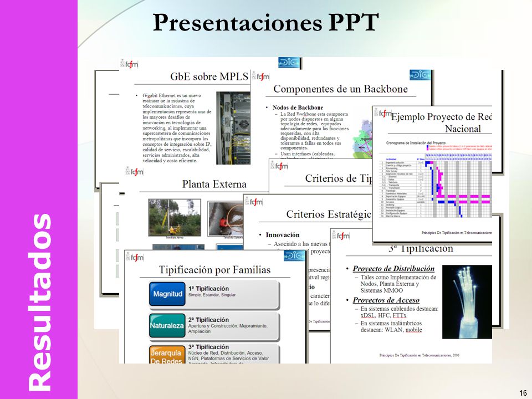532x399 pixels.
Task: Select the heading Planta Externa
Action: 214,184
